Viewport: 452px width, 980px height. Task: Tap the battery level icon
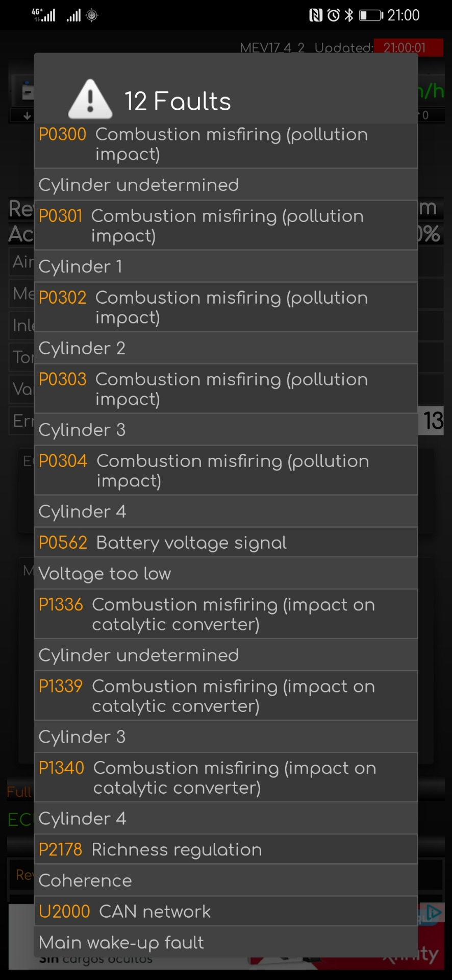(371, 15)
